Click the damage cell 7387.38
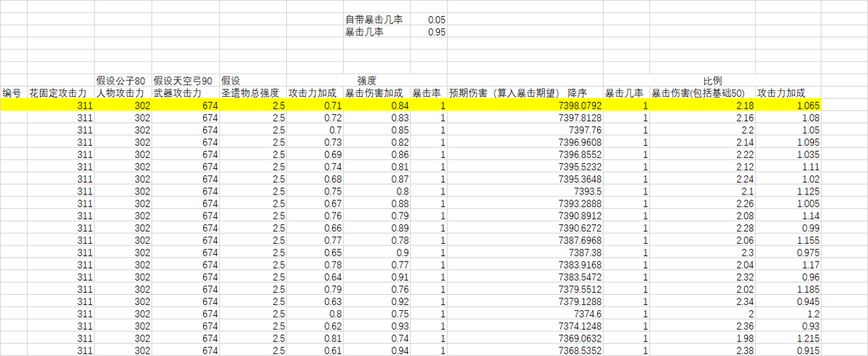Viewport: 868px width, 356px height. (x=525, y=252)
